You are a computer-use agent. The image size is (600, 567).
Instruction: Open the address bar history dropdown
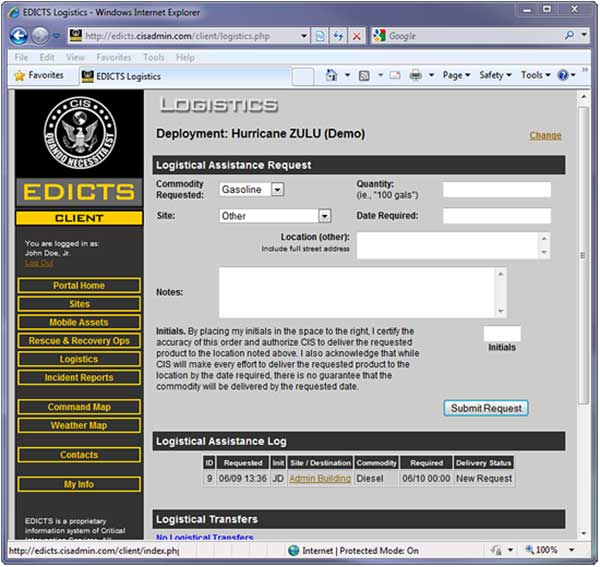tap(303, 36)
